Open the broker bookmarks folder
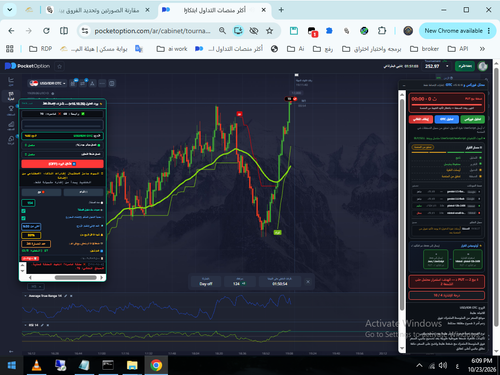This screenshot has width=500, height=375. click(424, 49)
